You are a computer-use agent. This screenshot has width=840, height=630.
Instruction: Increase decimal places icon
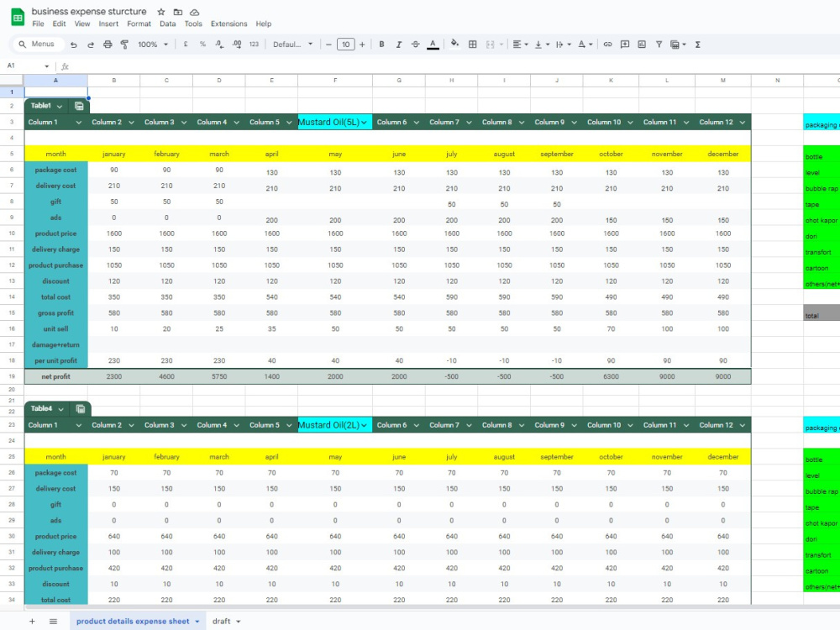click(237, 45)
